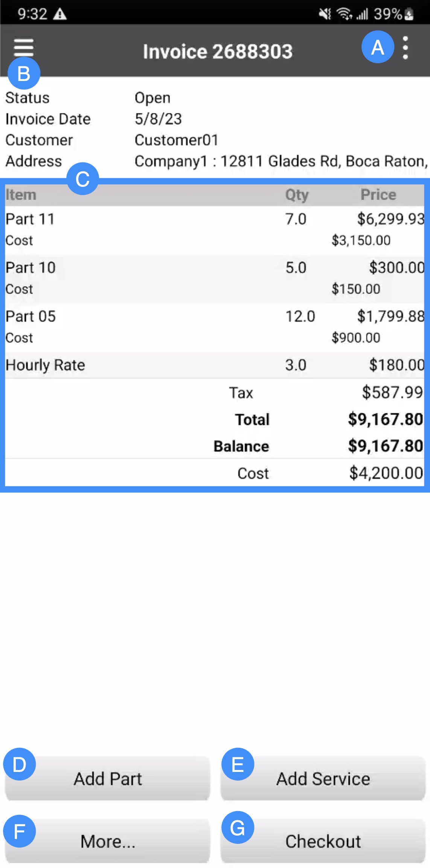
Task: Tap the Customer01 customer field
Action: 177,140
